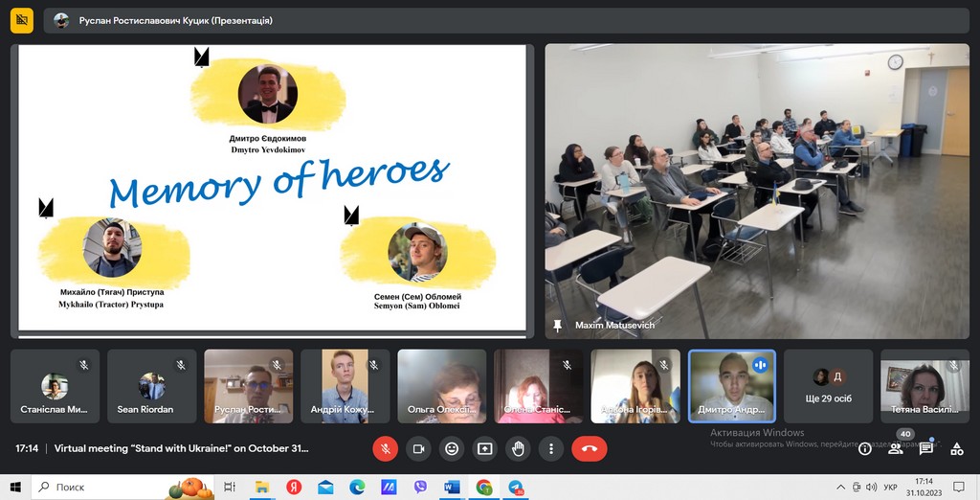The width and height of the screenshot is (980, 500).
Task: Unmute the microphone in the call bar
Action: (x=385, y=448)
